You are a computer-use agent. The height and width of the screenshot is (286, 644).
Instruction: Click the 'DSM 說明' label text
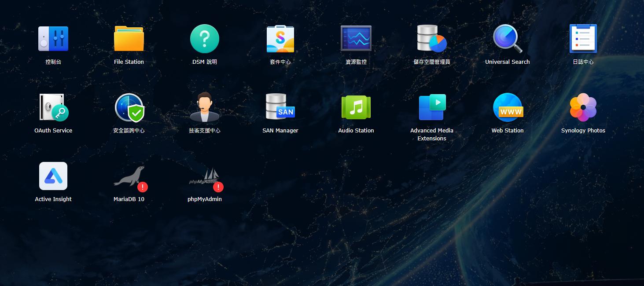click(205, 62)
